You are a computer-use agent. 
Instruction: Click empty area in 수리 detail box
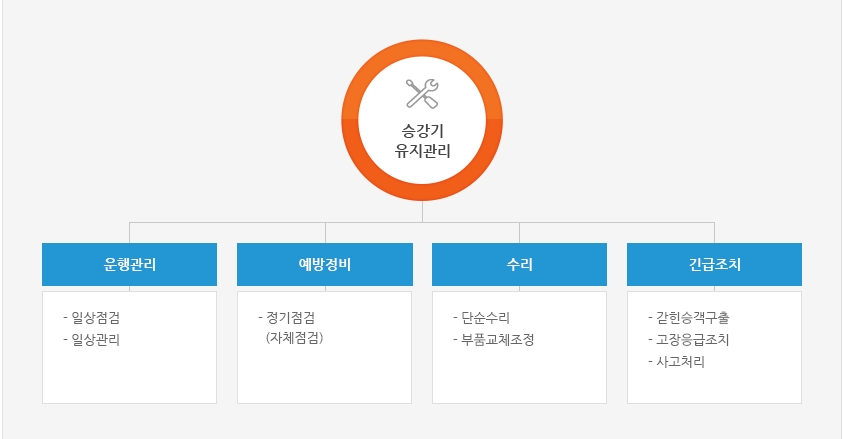[519, 379]
